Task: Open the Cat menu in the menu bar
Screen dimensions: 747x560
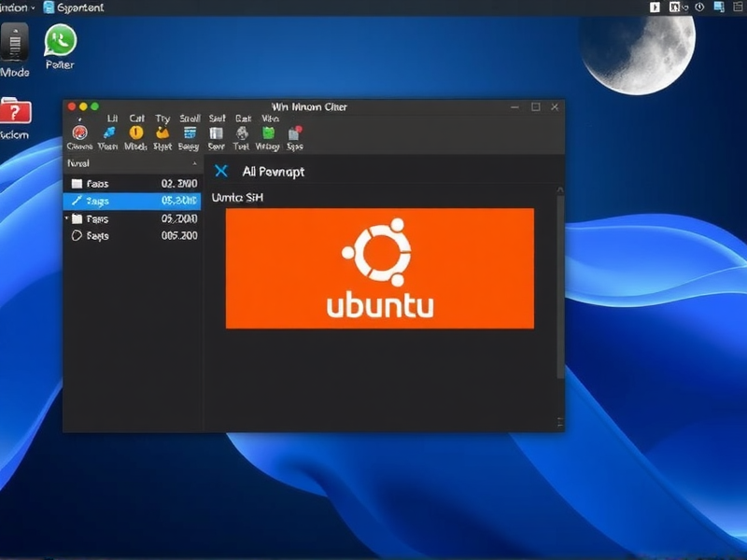Action: coord(137,119)
